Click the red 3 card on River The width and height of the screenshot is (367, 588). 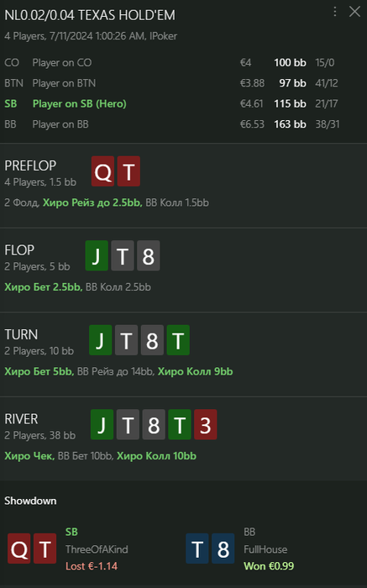pos(206,424)
